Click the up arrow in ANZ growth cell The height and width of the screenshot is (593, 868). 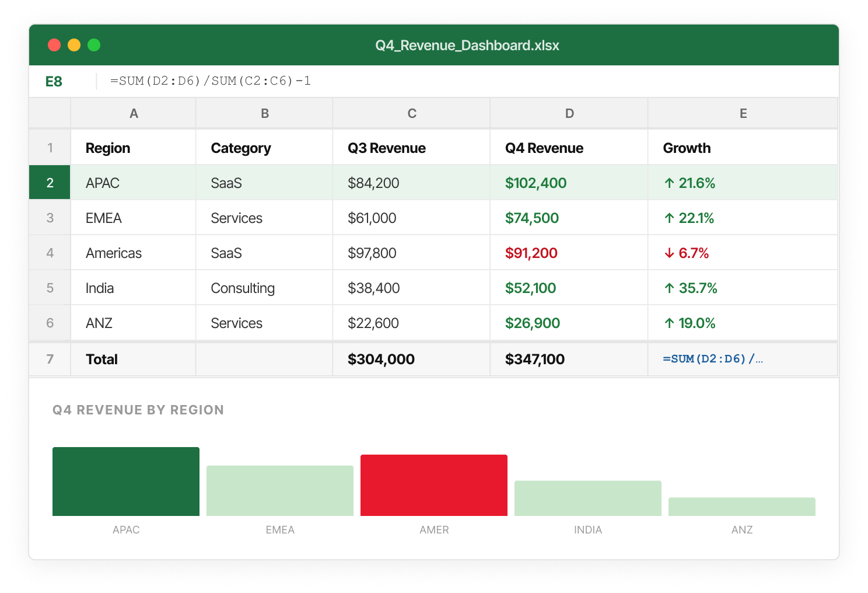[x=669, y=323]
